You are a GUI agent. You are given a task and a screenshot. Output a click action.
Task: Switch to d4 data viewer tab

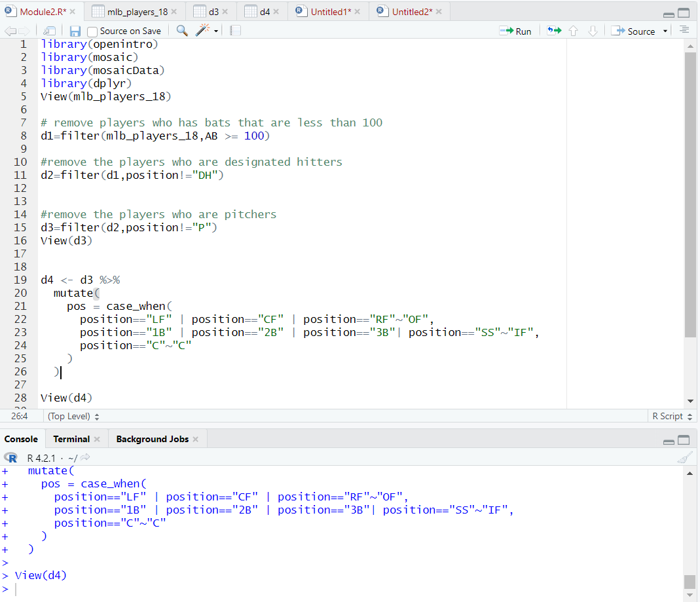coord(265,12)
